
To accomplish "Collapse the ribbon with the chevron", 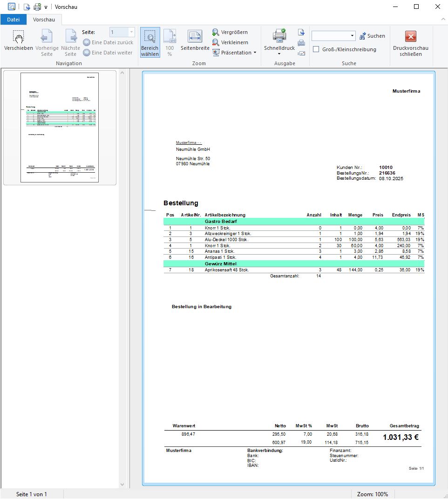I will point(442,19).
